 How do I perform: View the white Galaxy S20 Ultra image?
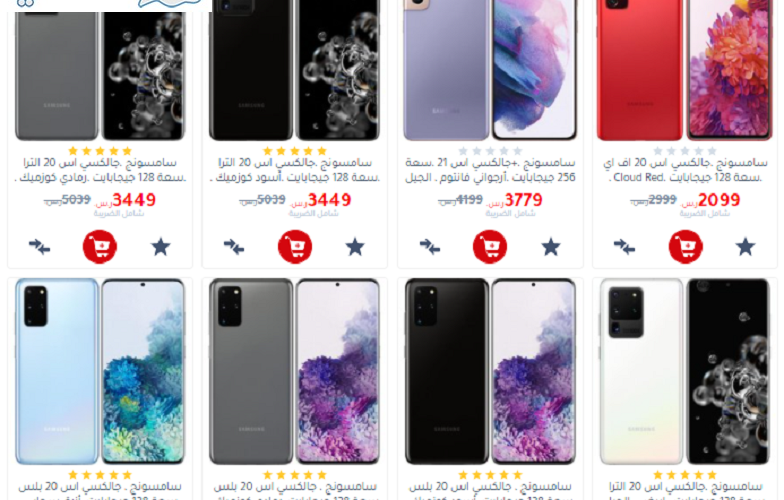(x=685, y=372)
